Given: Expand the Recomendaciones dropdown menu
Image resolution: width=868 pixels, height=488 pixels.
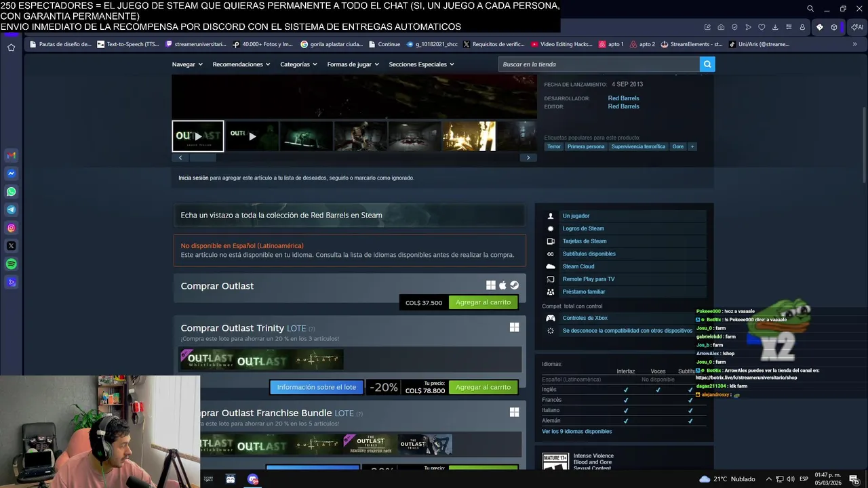Looking at the screenshot, I should pyautogui.click(x=241, y=64).
